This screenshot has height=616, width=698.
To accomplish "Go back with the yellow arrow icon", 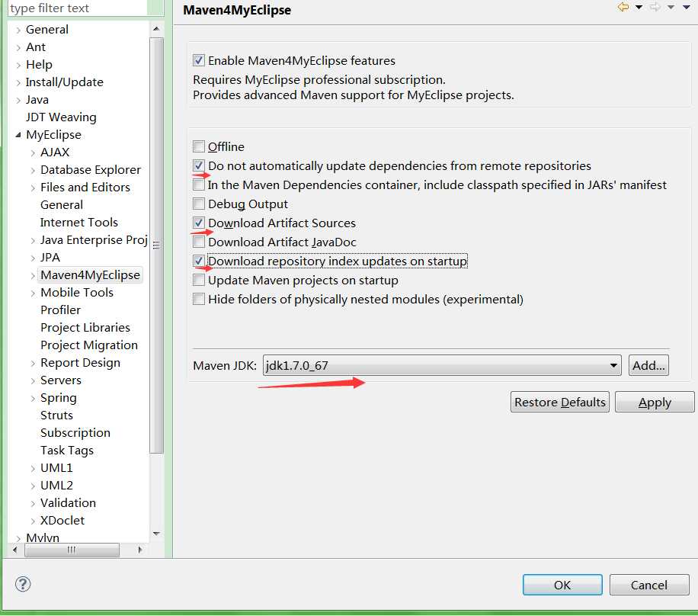I will (x=623, y=7).
